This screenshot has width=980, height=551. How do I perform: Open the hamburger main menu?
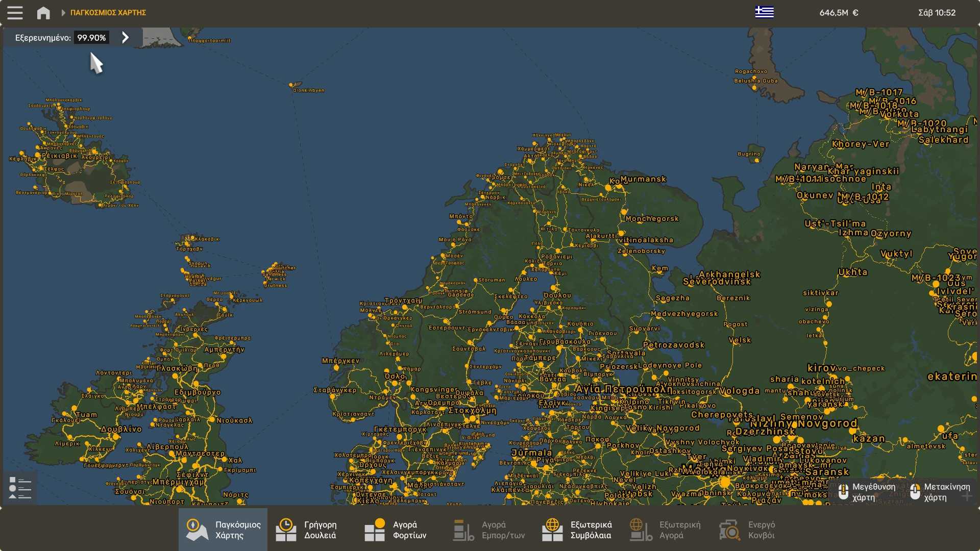tap(15, 13)
